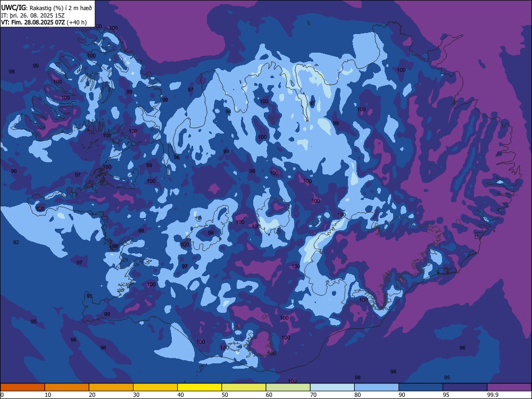Screen dimensions: 532x399
Task: Click the legend scale label '0'
Action: pos(2,395)
